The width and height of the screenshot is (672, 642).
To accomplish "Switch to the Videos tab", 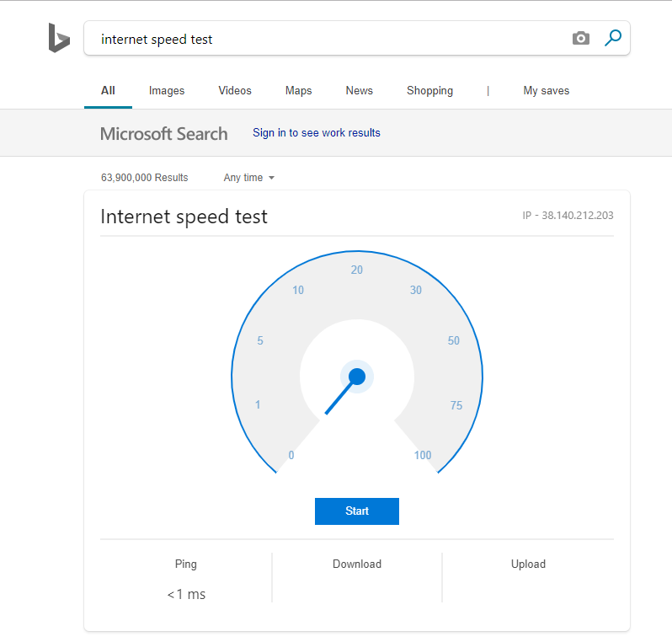I will [x=235, y=90].
